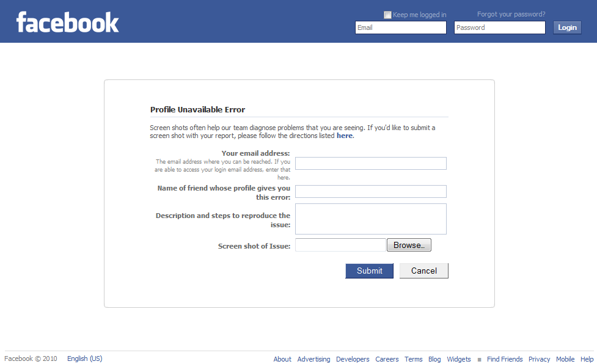Click the Facebook logo
Image resolution: width=597 pixels, height=364 pixels.
tap(67, 22)
